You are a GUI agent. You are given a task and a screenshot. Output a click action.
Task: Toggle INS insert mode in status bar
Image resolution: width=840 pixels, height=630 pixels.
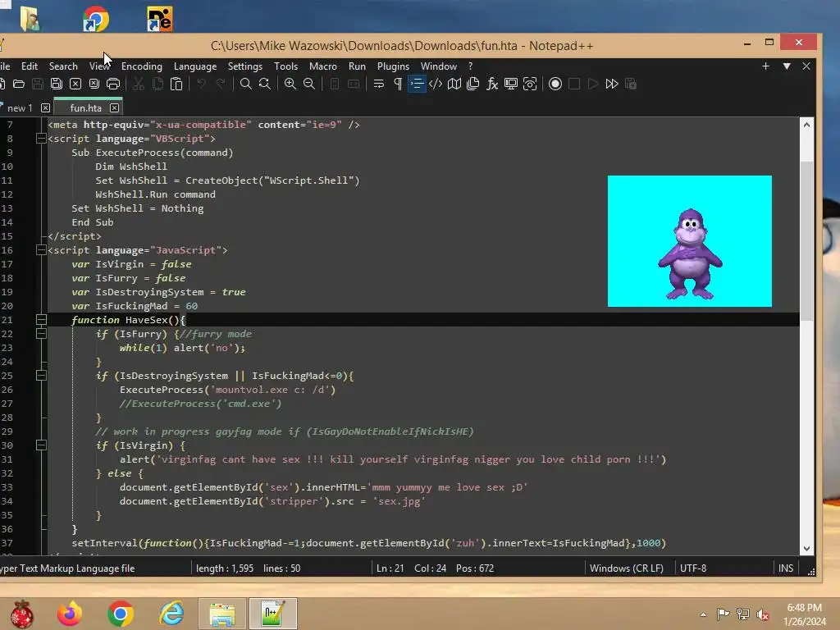click(x=786, y=568)
